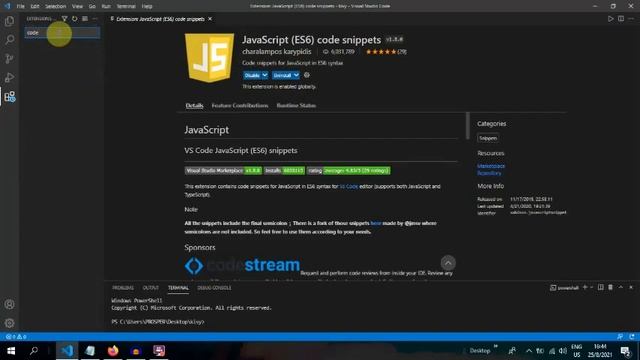Screen dimensions: 640x360
Task: Close the JavaScript (ES6) code snippets tab
Action: (210, 19)
